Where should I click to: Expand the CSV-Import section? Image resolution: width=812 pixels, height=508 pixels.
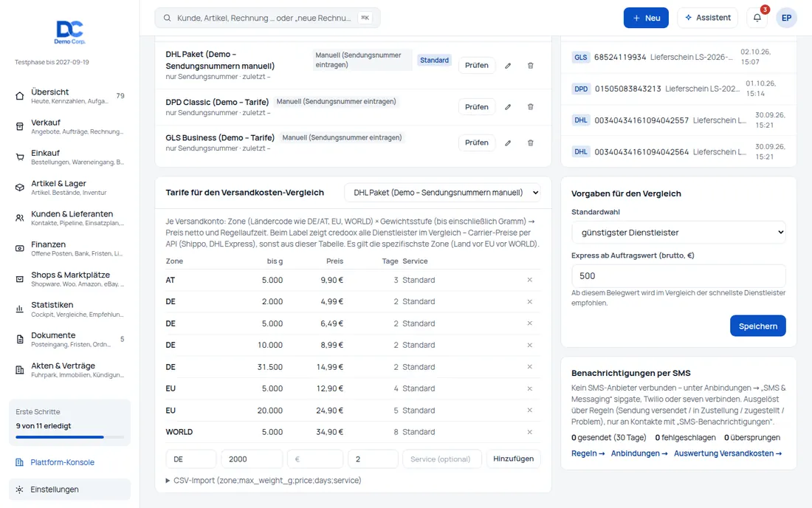tap(263, 481)
